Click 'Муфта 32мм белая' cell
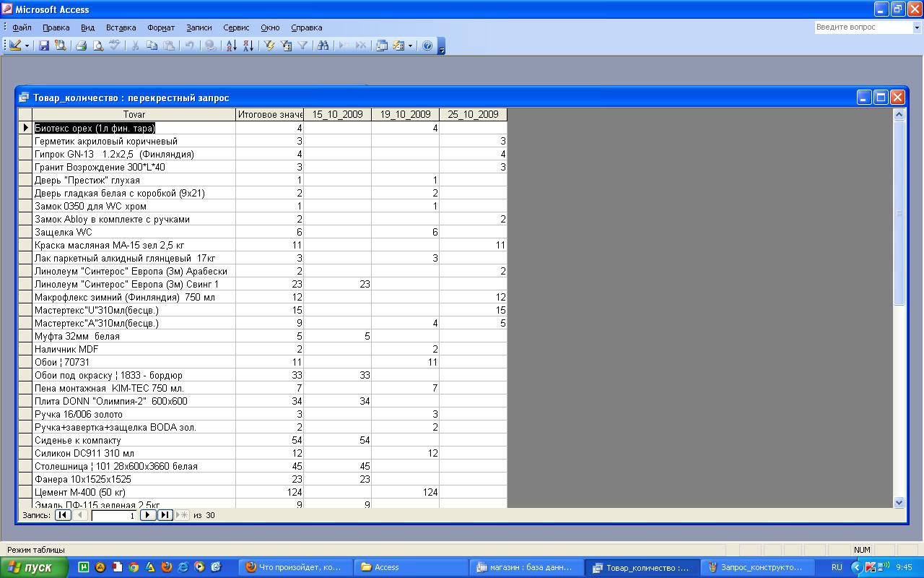Screen dimensions: 924x578 click(134, 336)
